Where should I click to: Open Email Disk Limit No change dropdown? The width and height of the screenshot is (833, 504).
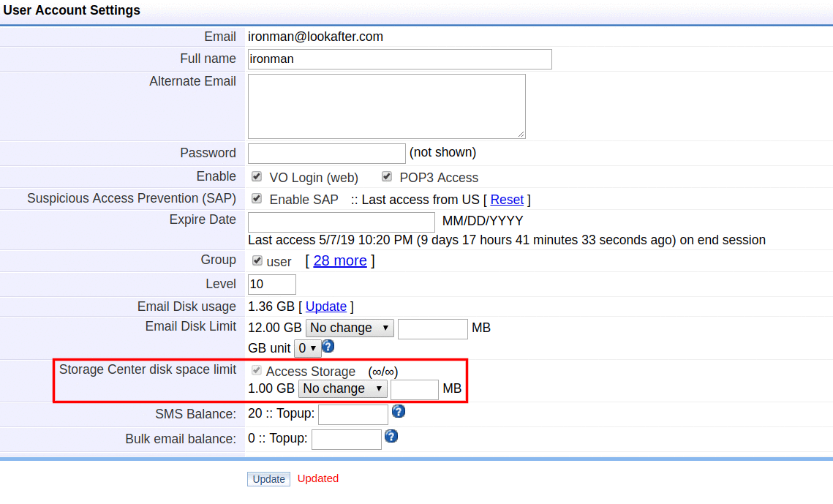[x=350, y=328]
